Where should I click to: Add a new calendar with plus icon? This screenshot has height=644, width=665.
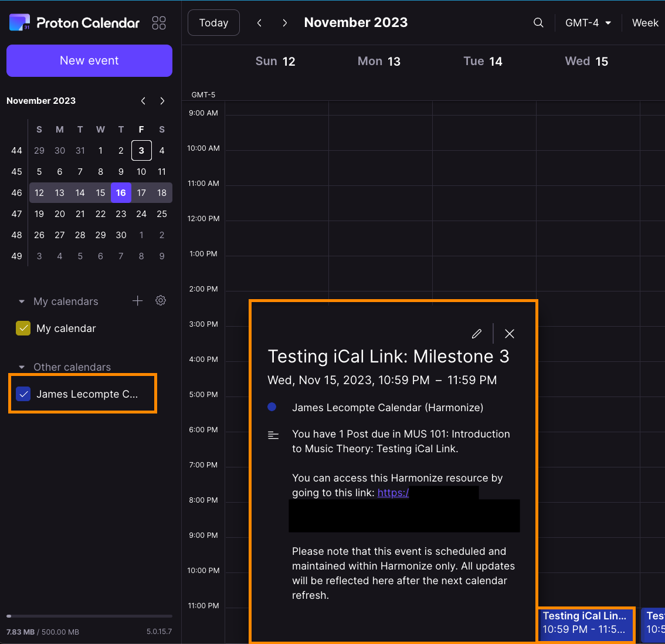(137, 301)
